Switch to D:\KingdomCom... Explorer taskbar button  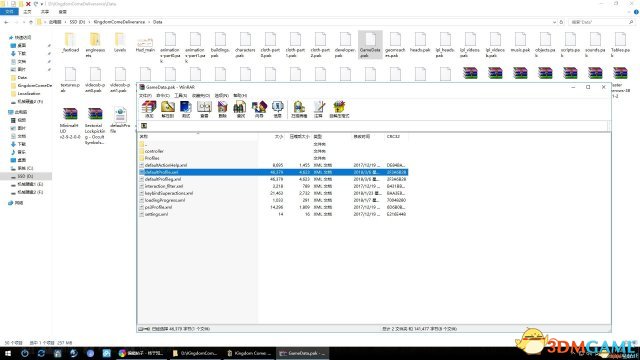[x=195, y=353]
